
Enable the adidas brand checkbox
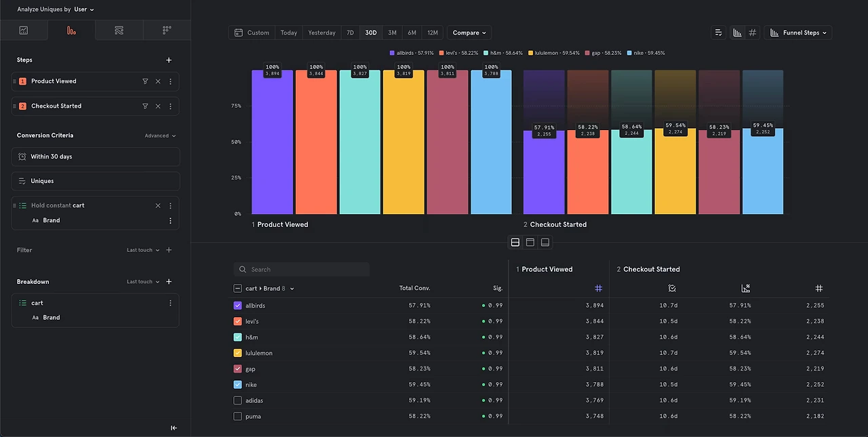coord(237,400)
